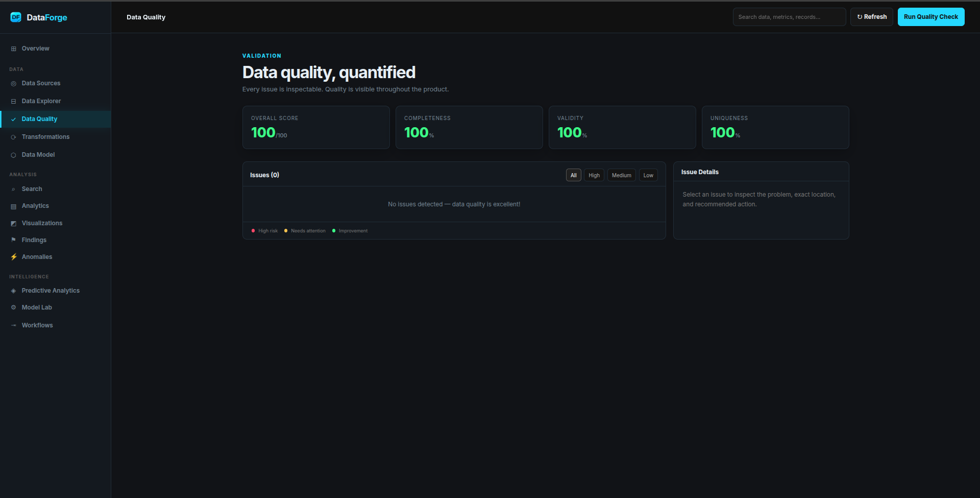The height and width of the screenshot is (498, 980).
Task: Filter issues by High severity
Action: (x=594, y=175)
